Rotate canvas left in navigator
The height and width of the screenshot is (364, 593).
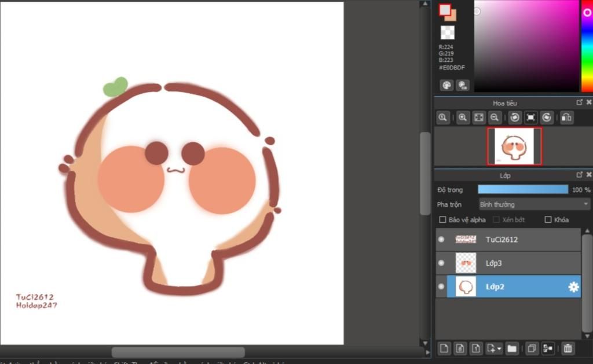click(x=515, y=117)
